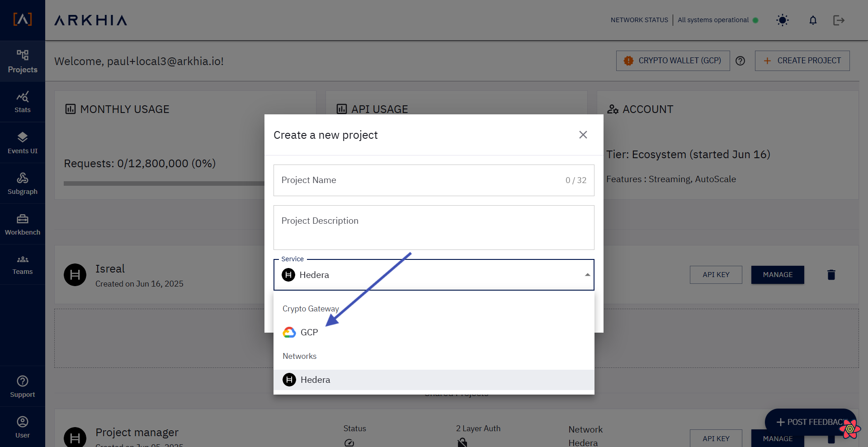Click the crypto wallet help question icon
The image size is (868, 447).
click(x=740, y=61)
